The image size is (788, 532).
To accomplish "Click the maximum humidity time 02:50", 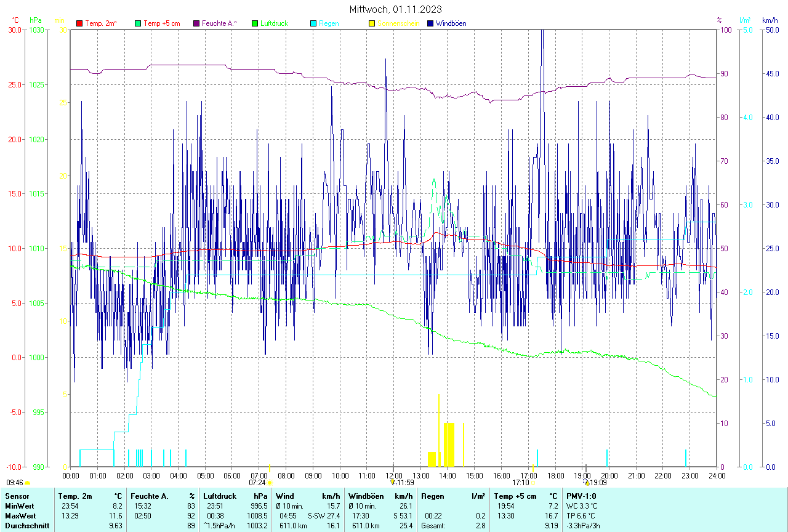I will tap(143, 515).
